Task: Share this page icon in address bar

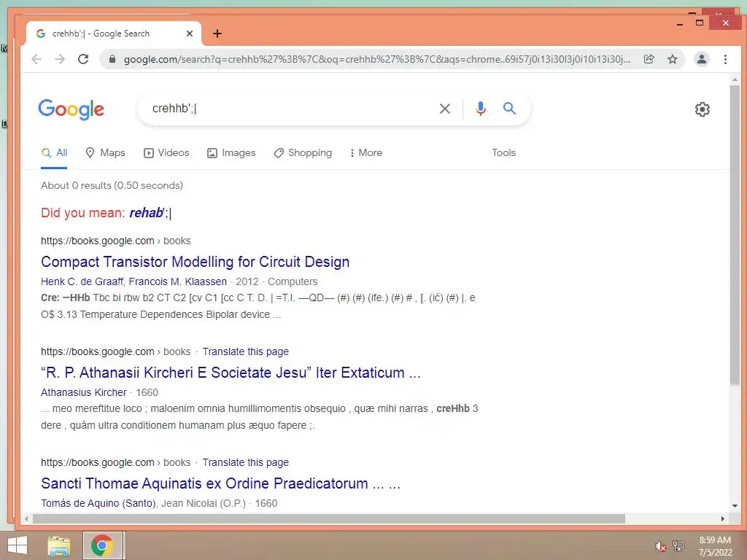Action: (649, 59)
